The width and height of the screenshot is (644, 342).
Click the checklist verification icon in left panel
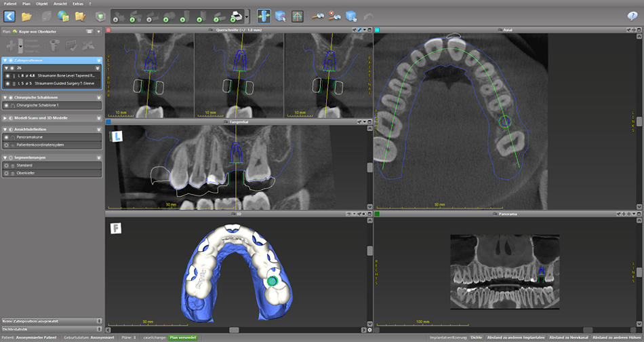[71, 45]
